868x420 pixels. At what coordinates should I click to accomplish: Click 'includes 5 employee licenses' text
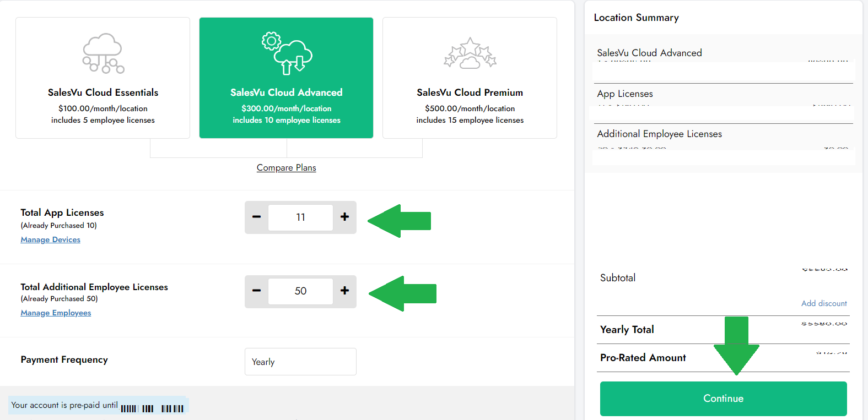103,120
